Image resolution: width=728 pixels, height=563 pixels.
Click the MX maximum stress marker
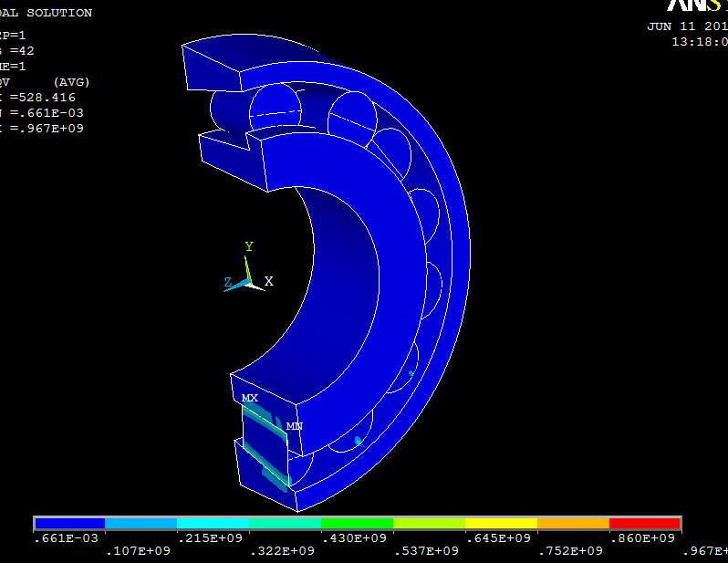pyautogui.click(x=249, y=398)
